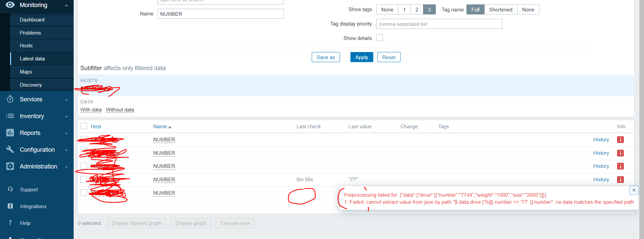Screen dimensions: 644x239
Task: Click the Inventory list icon
Action: [x=10, y=116]
